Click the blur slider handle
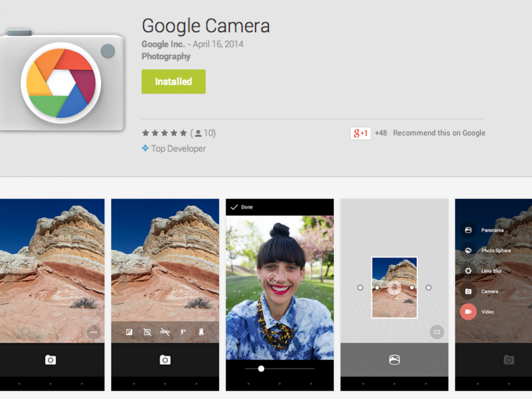532x399 pixels. pos(261,368)
